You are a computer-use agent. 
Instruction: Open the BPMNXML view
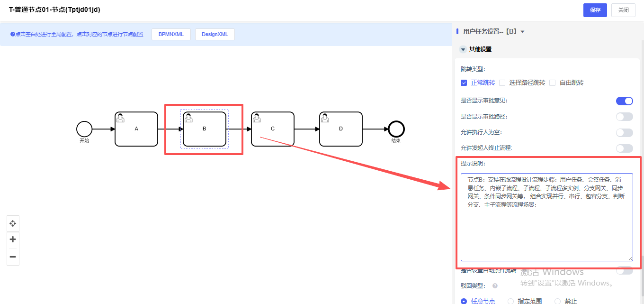[x=171, y=34]
